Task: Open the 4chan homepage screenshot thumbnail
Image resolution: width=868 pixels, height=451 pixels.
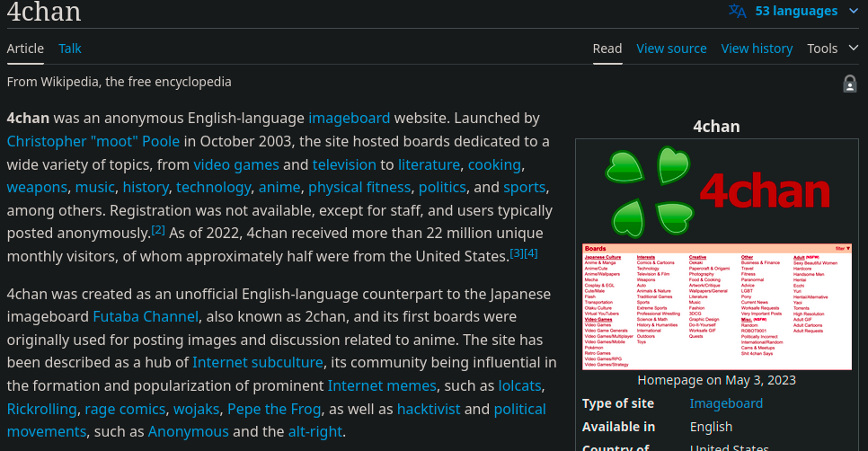Action: click(716, 306)
